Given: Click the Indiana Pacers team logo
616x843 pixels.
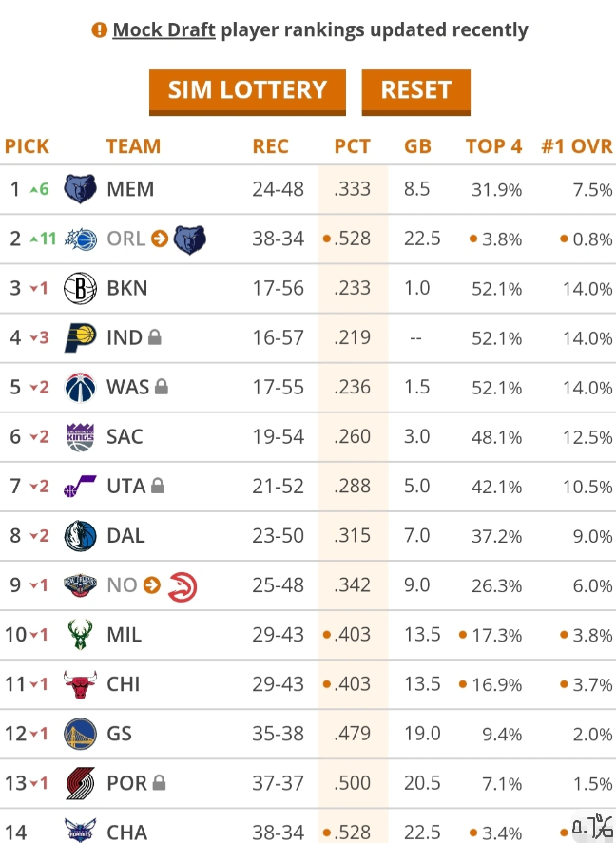Looking at the screenshot, I should (80, 337).
